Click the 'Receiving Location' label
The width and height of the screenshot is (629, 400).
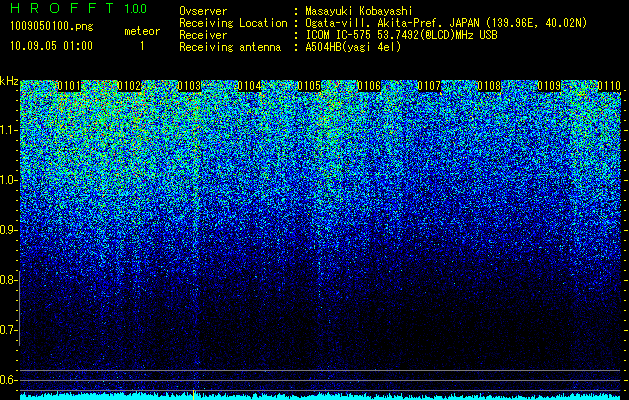[x=233, y=23]
